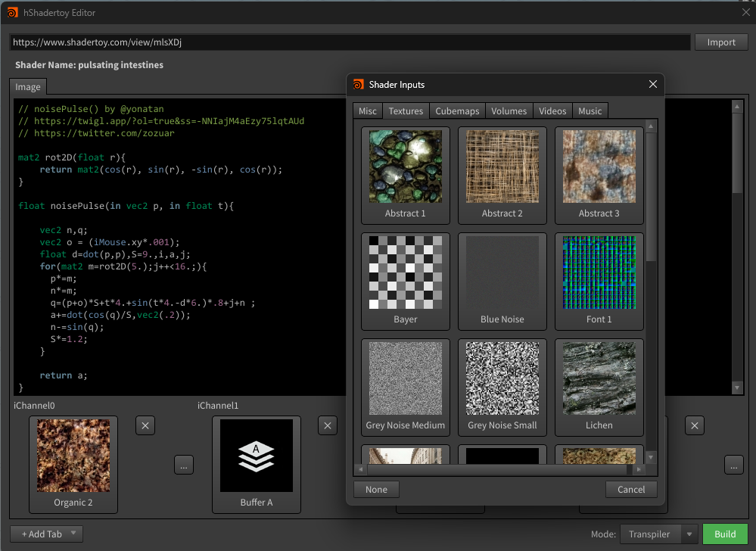Click Houdini logo in hShadertoy Editor title
Screen dimensions: 756x551
(x=13, y=13)
